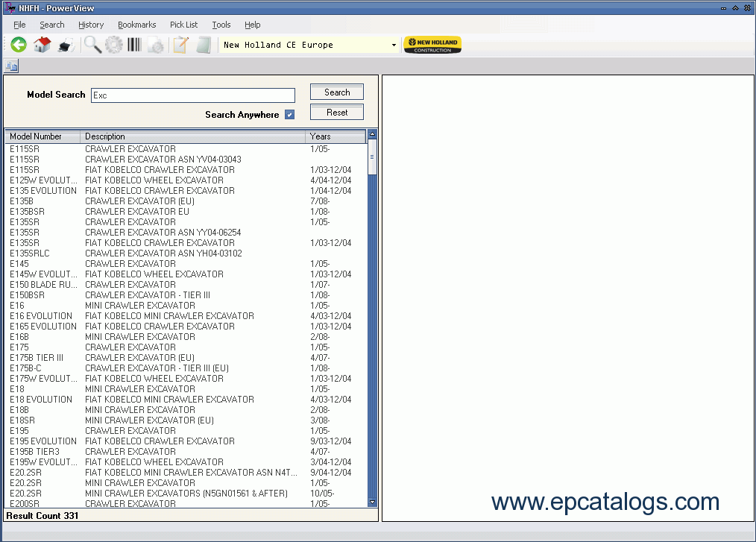Select the E125W EVOLUT... wheel excavator row
Viewport: 756px width, 542px height.
coord(186,180)
